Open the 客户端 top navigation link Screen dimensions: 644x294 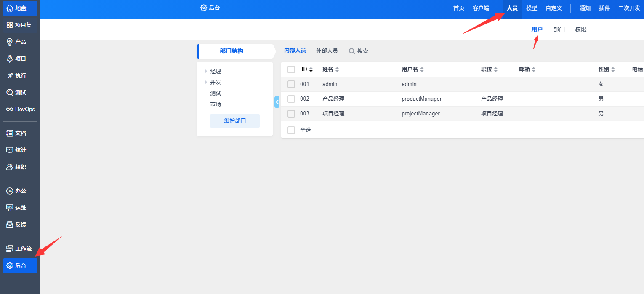click(x=481, y=8)
